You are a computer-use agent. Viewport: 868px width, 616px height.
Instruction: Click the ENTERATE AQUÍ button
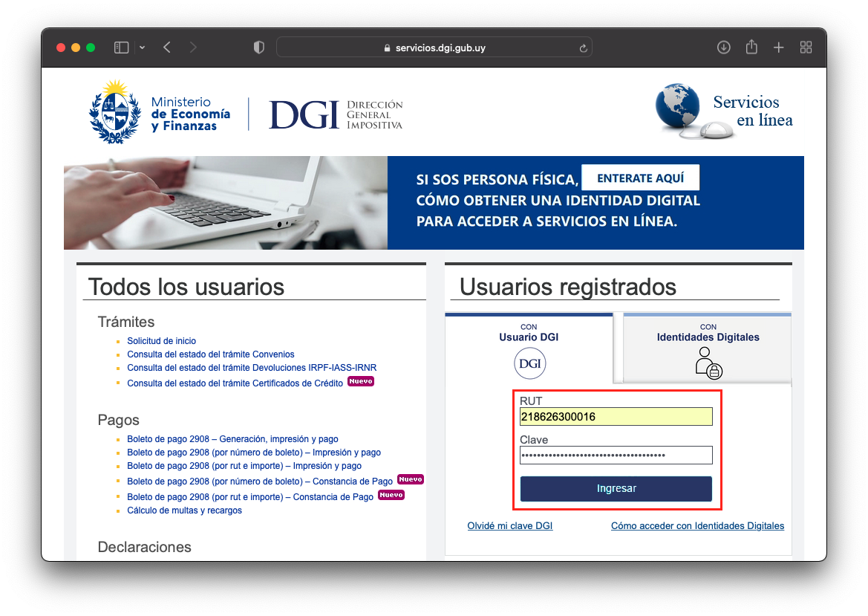[x=640, y=177]
